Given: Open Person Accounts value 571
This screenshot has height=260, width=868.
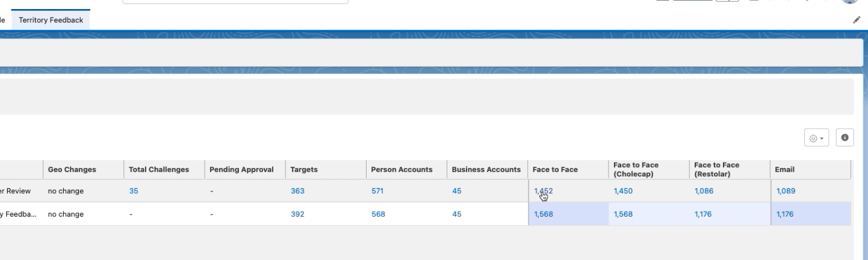Looking at the screenshot, I should coord(377,191).
